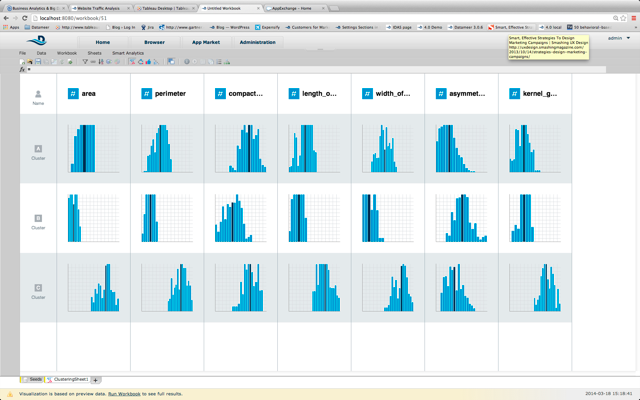Switch to the ClusteringSheet1 tab

(68, 380)
